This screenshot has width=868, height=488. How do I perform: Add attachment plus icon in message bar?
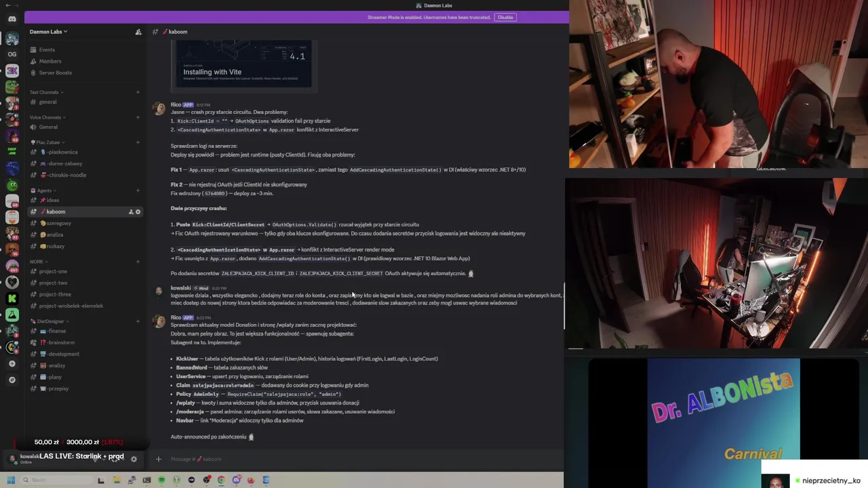159,459
